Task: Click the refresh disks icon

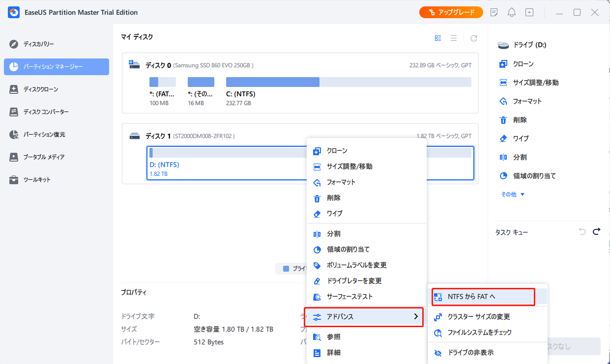Action: tap(474, 38)
